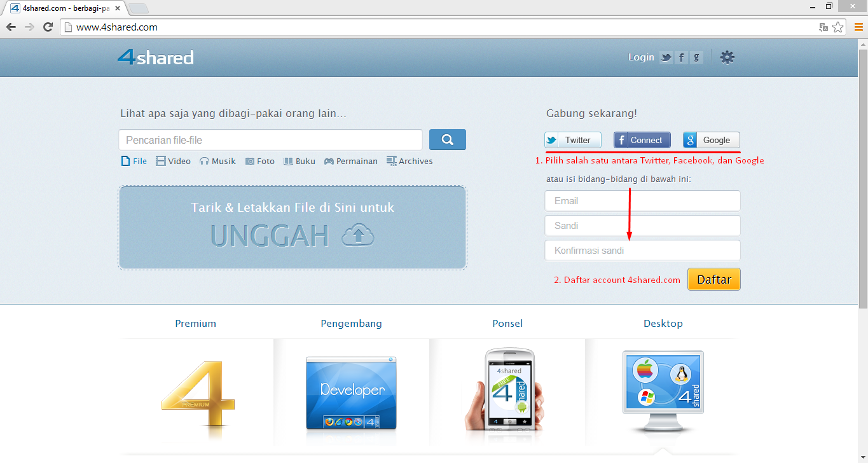
Task: Select the Foto search filter
Action: click(x=260, y=162)
